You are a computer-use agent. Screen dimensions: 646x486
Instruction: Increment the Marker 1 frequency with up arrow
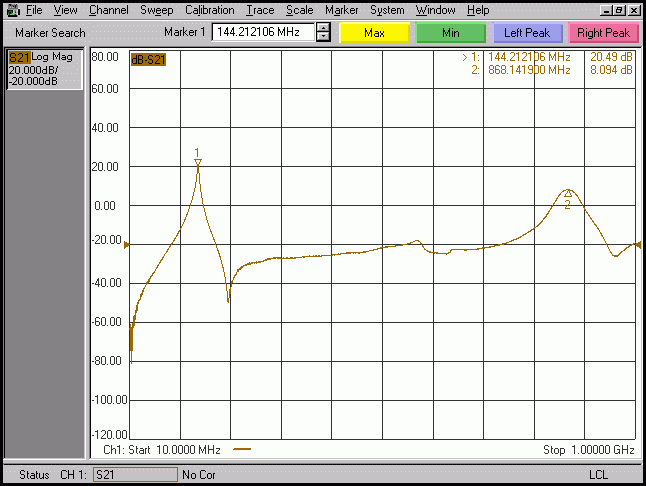[323, 28]
